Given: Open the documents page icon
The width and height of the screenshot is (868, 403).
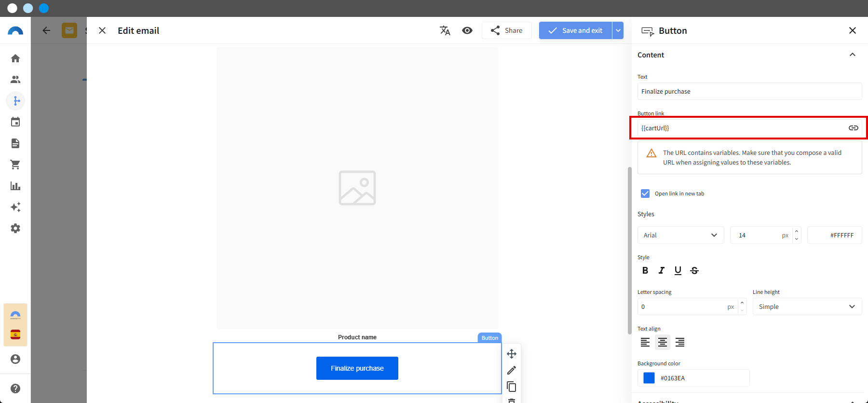Looking at the screenshot, I should coord(15,143).
